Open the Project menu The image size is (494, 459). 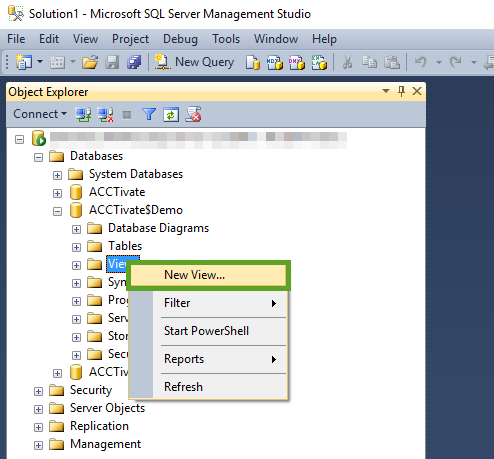coord(130,39)
